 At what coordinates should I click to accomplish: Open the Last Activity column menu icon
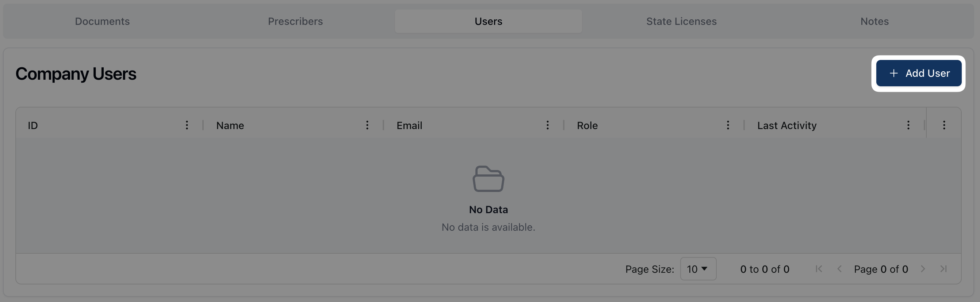(x=908, y=125)
